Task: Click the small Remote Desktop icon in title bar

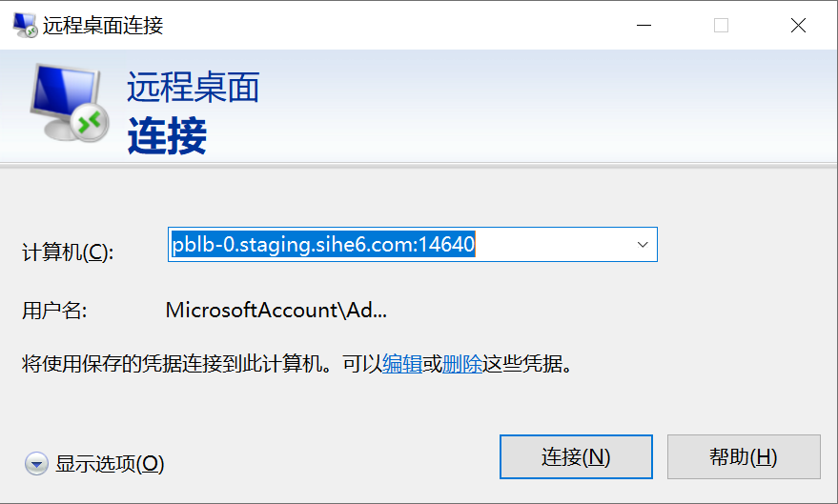Action: pos(25,25)
